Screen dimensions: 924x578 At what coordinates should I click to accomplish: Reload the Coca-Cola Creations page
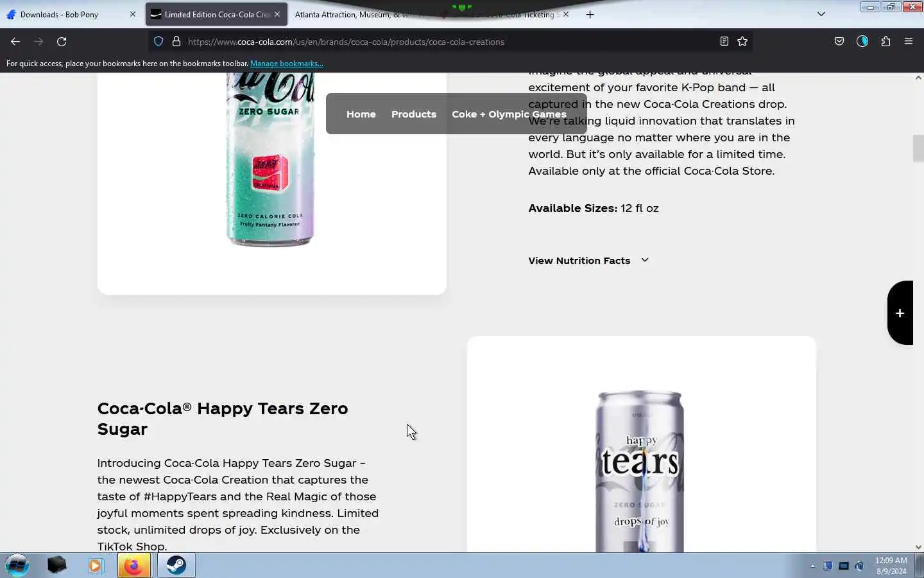(x=62, y=42)
